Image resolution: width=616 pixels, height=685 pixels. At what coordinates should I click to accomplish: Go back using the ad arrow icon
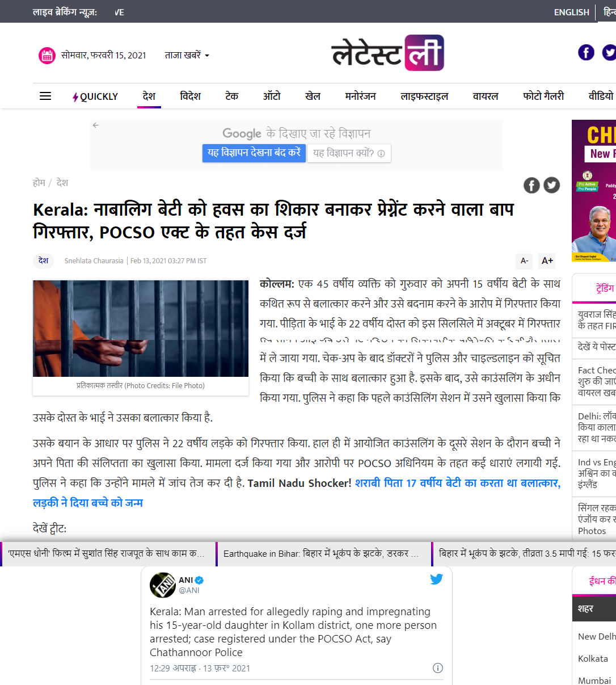[x=96, y=125]
